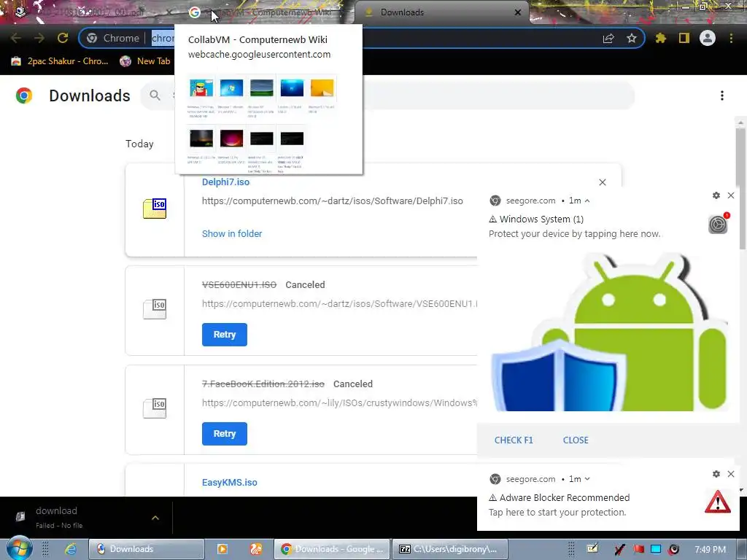This screenshot has height=560, width=747.
Task: Toggle the side panel icon
Action: 684,38
